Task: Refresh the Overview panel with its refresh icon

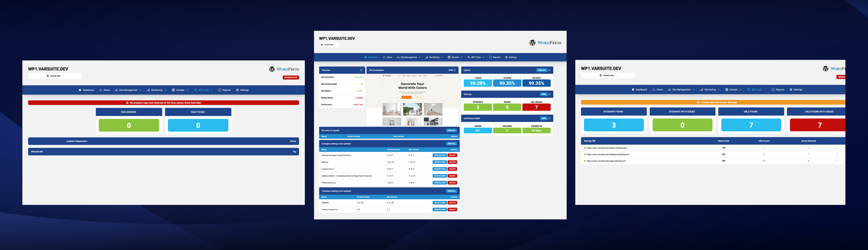Action: tap(362, 70)
